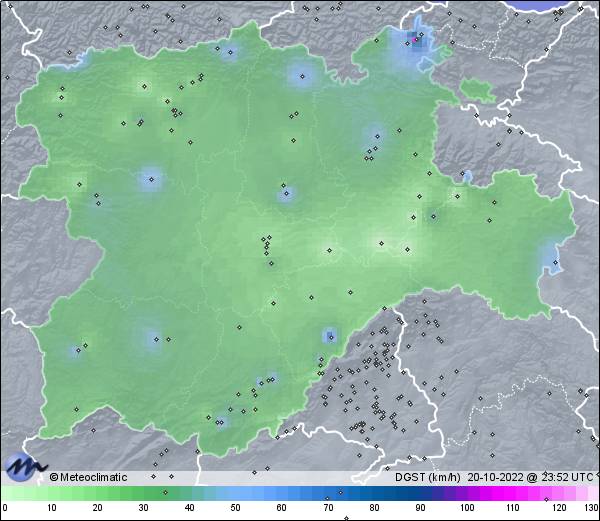Click the scale label 30
This screenshot has width=600, height=521.
click(x=143, y=508)
